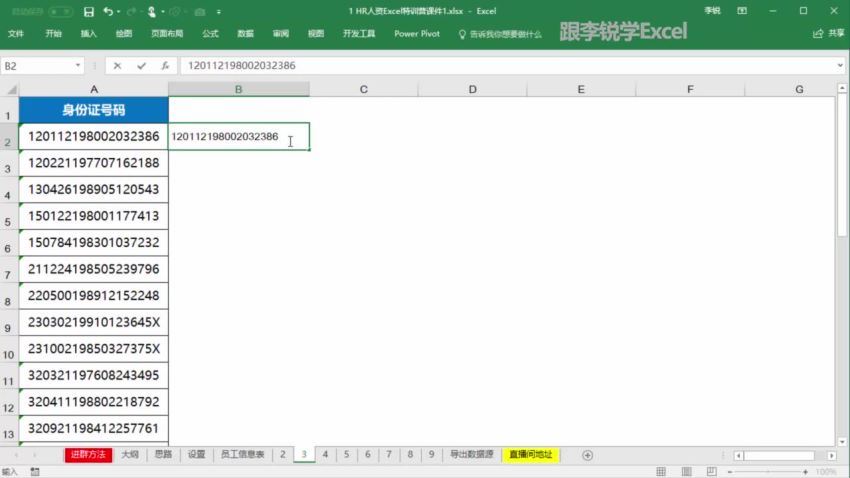Open the touch/mouse mode dropdown arrow

coord(163,11)
